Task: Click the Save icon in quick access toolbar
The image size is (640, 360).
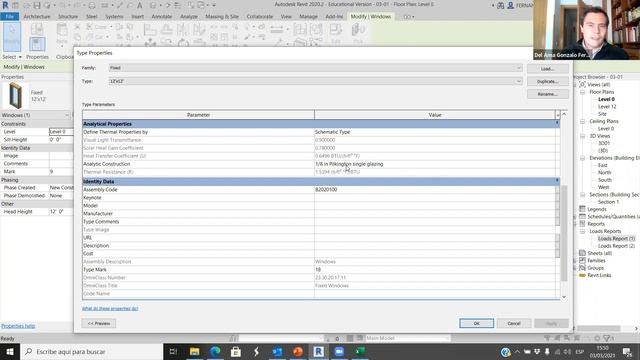Action: pos(37,5)
